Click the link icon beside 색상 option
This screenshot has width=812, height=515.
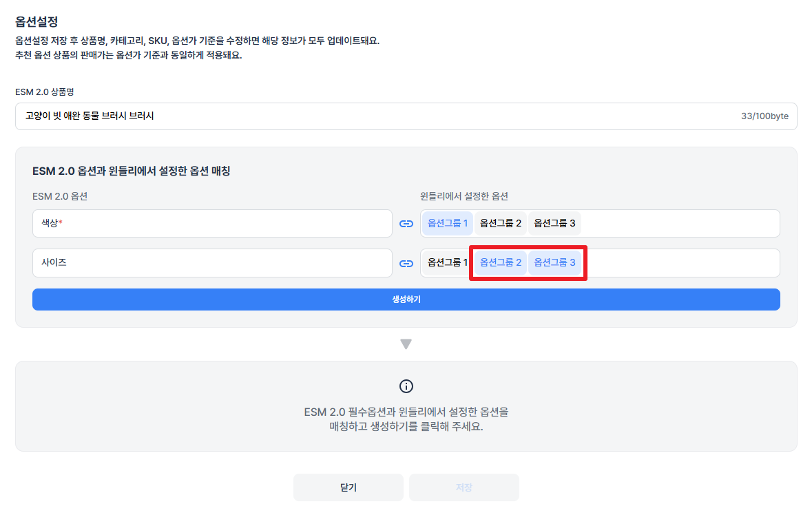click(x=406, y=224)
